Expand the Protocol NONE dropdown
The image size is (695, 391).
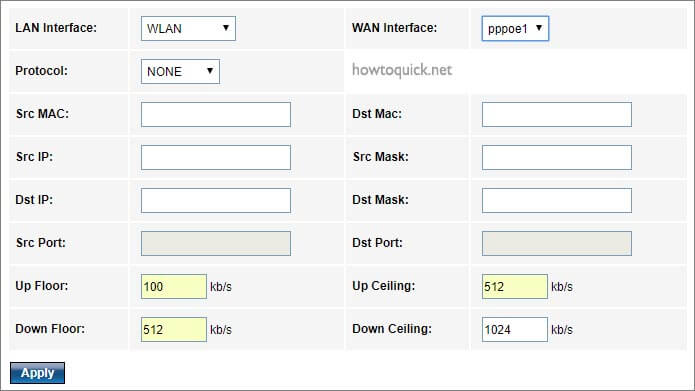tap(180, 71)
